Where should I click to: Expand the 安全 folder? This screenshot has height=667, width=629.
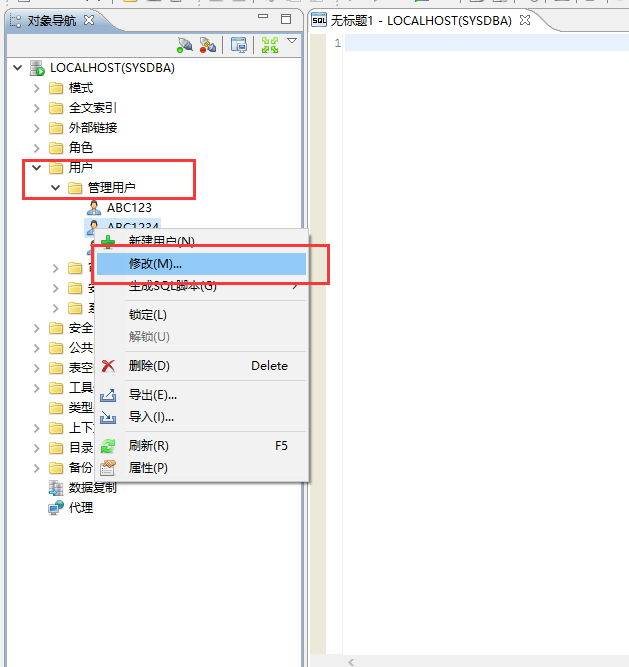[x=37, y=328]
